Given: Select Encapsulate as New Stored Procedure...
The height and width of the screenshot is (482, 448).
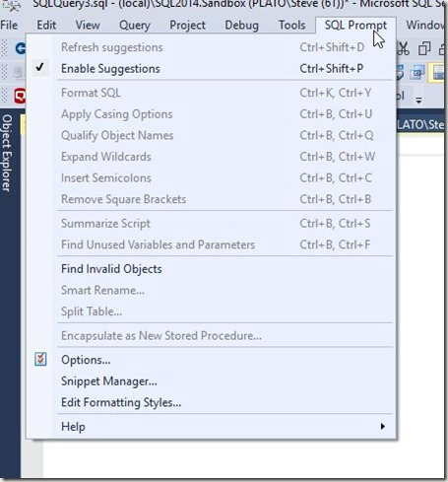Looking at the screenshot, I should click(211, 335).
